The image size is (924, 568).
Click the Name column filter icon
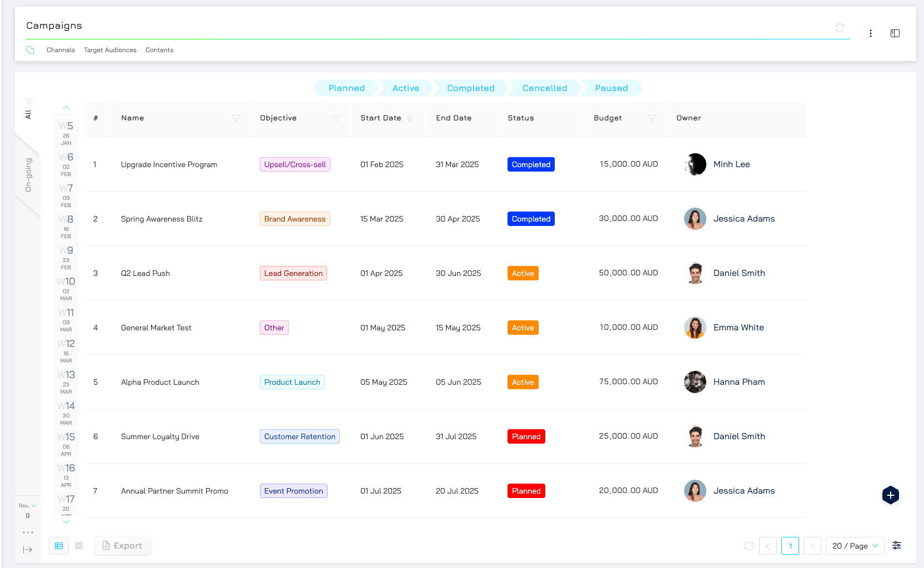coord(235,118)
